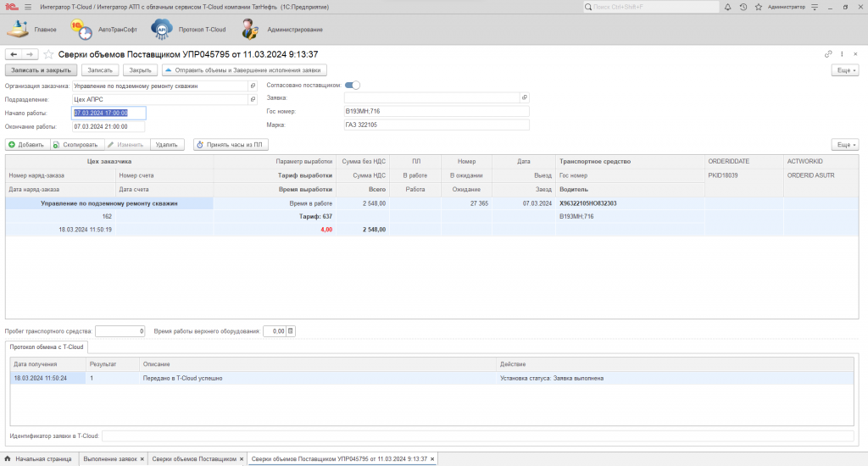Viewport: 868px width, 466px height.
Task: Go to Начальная страница tab
Action: coord(39,459)
